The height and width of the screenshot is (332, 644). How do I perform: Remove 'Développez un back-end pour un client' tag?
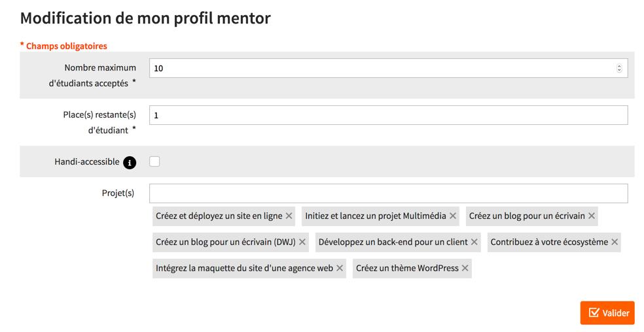point(474,242)
